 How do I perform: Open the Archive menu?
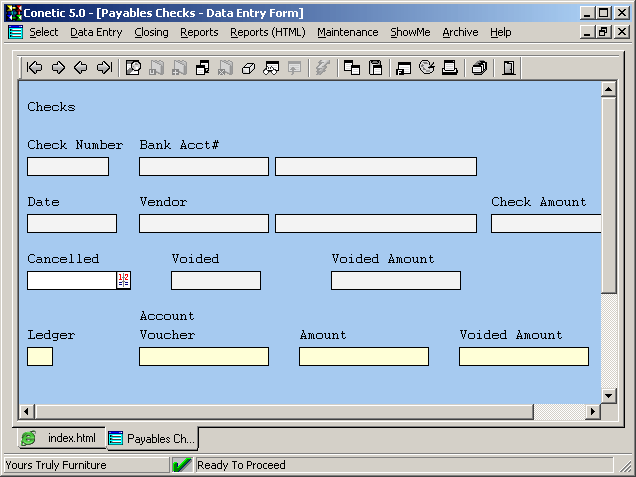point(460,32)
